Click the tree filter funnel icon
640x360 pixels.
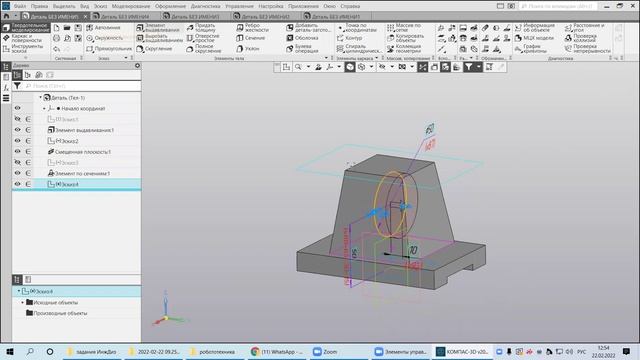[x=17, y=86]
